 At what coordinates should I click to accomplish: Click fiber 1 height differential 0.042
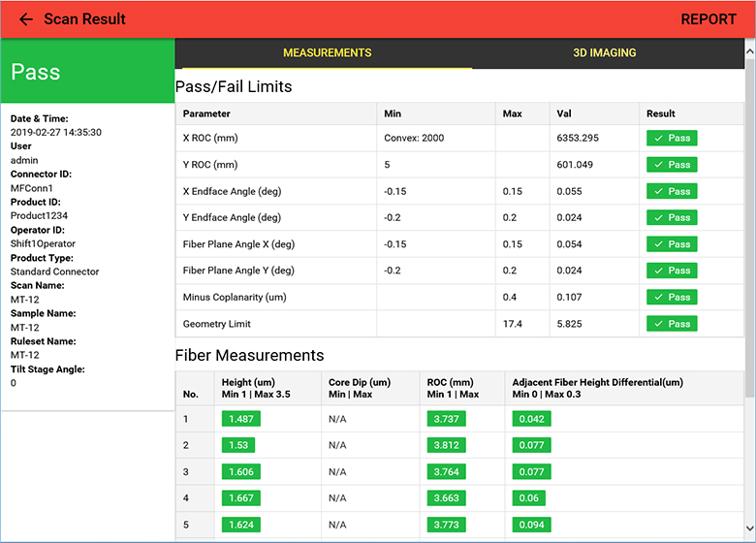pos(532,419)
